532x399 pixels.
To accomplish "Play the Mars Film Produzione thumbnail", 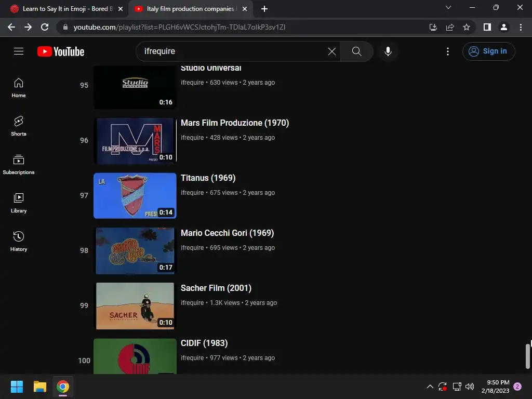I will click(x=135, y=141).
